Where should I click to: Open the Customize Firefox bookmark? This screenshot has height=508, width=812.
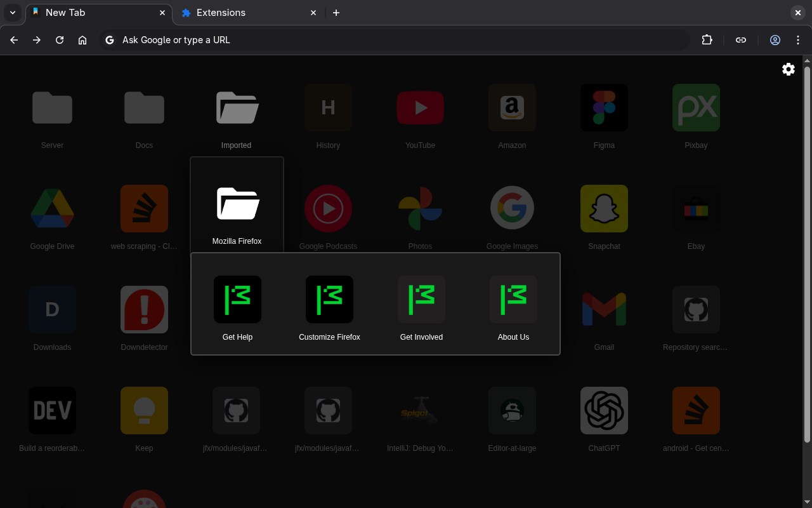(x=329, y=308)
